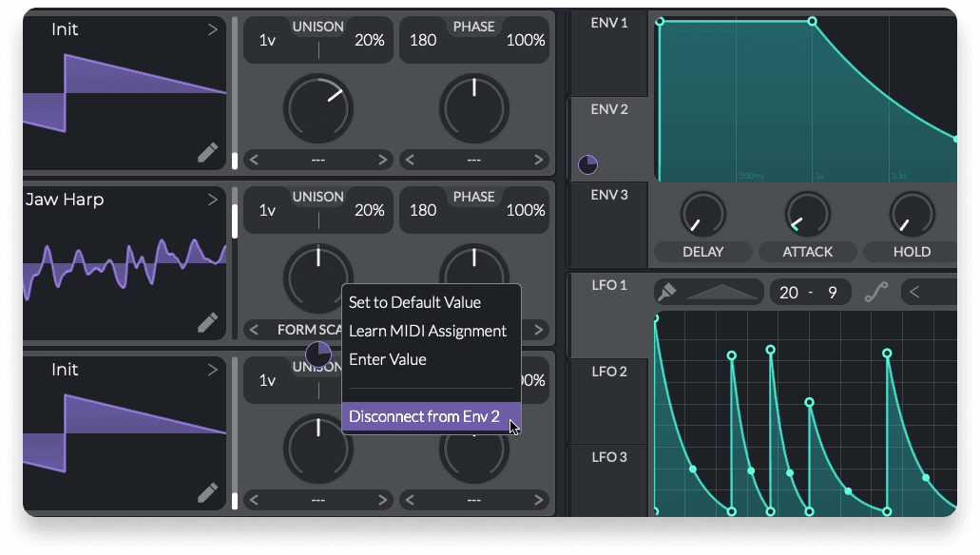
Task: Expand the Jaw Harp preset arrow to browse wavetables
Action: [x=213, y=199]
